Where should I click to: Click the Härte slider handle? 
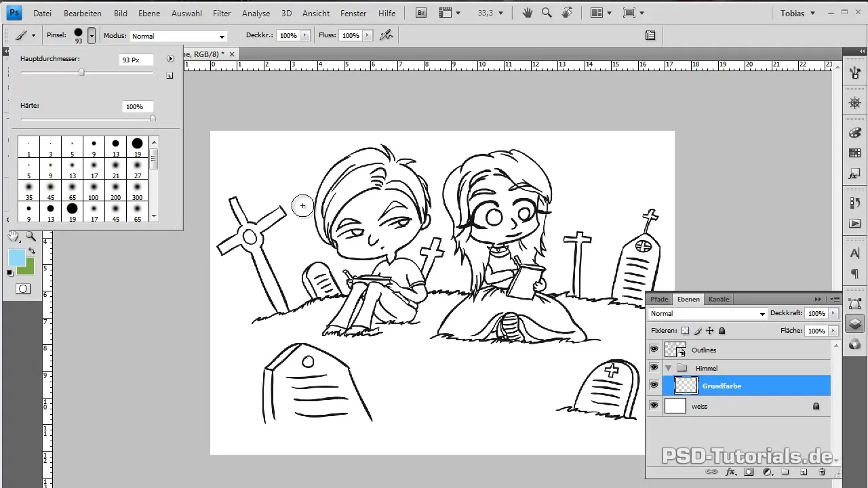(x=152, y=119)
